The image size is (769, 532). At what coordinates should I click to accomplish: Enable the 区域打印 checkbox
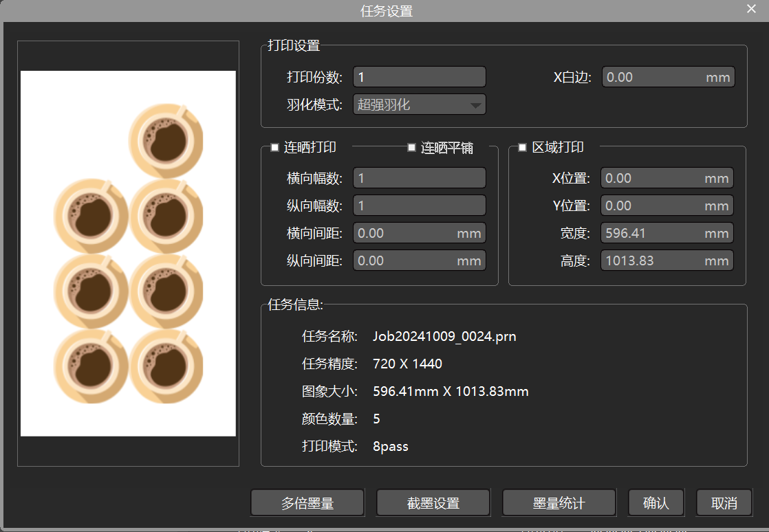[522, 148]
